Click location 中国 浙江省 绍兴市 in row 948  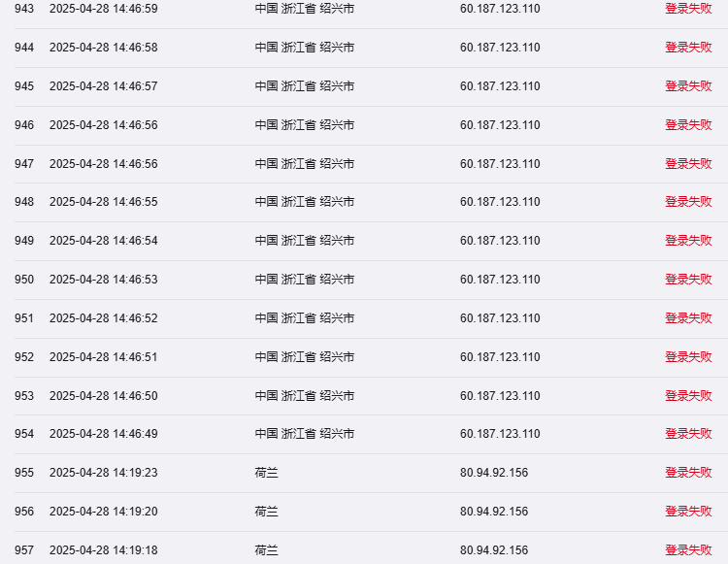click(x=305, y=202)
